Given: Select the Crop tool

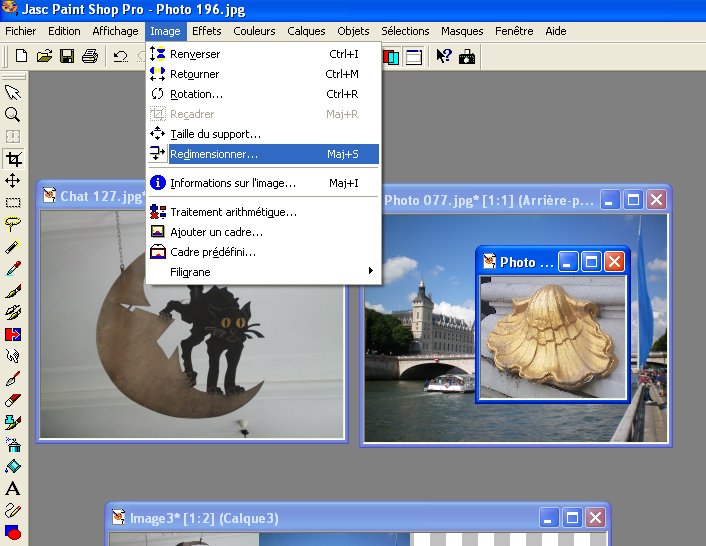Looking at the screenshot, I should click(x=13, y=158).
